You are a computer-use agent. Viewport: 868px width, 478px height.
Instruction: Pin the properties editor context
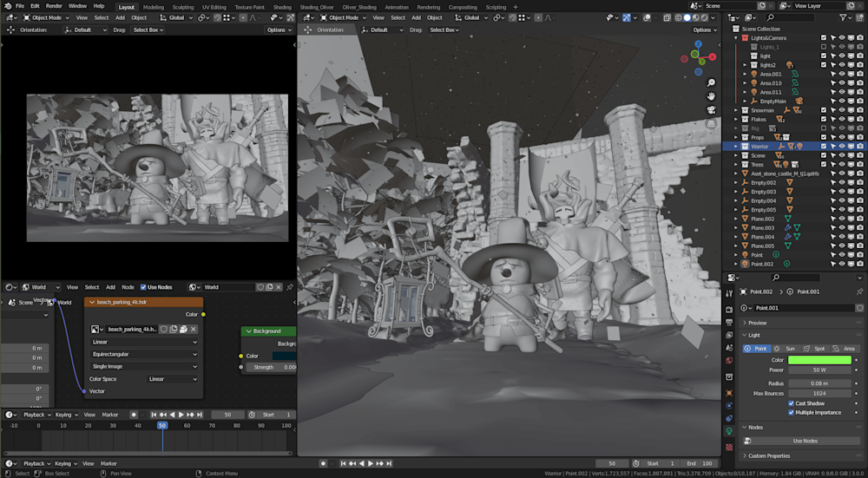pos(859,291)
